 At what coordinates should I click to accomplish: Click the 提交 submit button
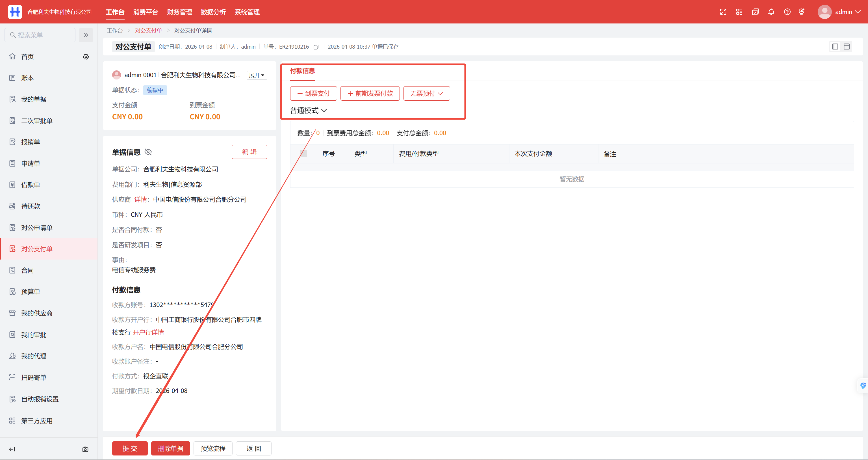click(x=130, y=448)
